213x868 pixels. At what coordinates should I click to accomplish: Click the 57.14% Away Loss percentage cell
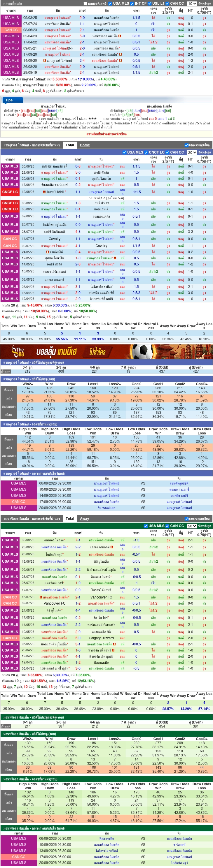(204, 709)
